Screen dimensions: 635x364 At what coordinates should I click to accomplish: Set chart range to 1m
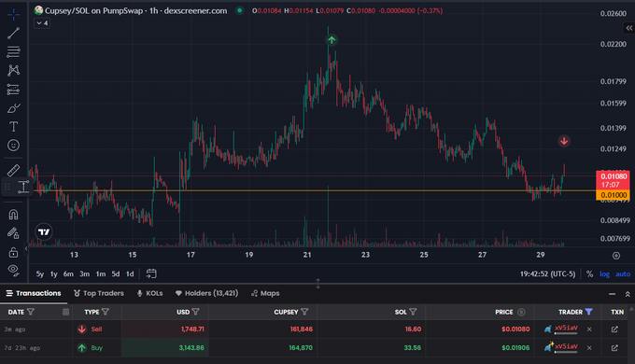point(101,274)
